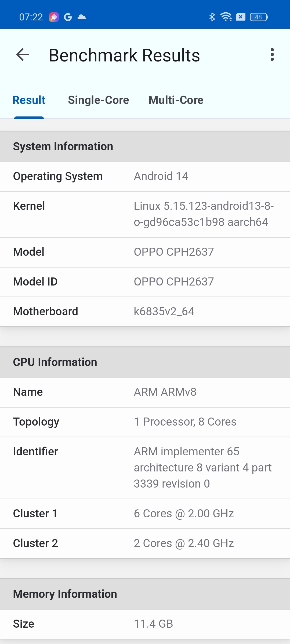Tap the ARM ARMv8 value
The width and height of the screenshot is (290, 644).
(x=165, y=392)
